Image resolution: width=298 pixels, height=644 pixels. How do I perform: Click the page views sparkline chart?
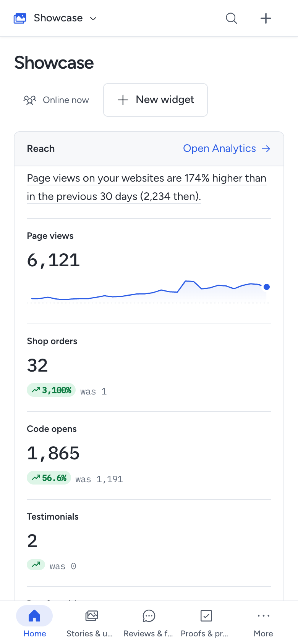149,291
